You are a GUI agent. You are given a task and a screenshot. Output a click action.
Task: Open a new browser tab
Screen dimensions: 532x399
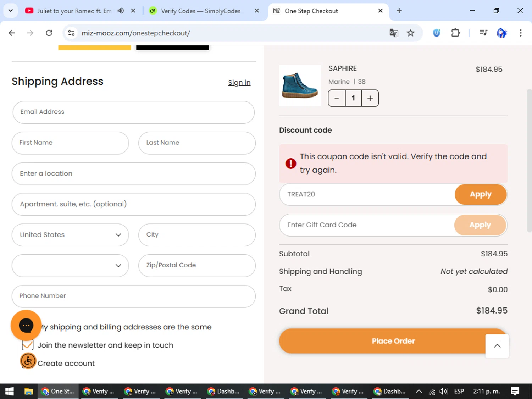pyautogui.click(x=399, y=11)
